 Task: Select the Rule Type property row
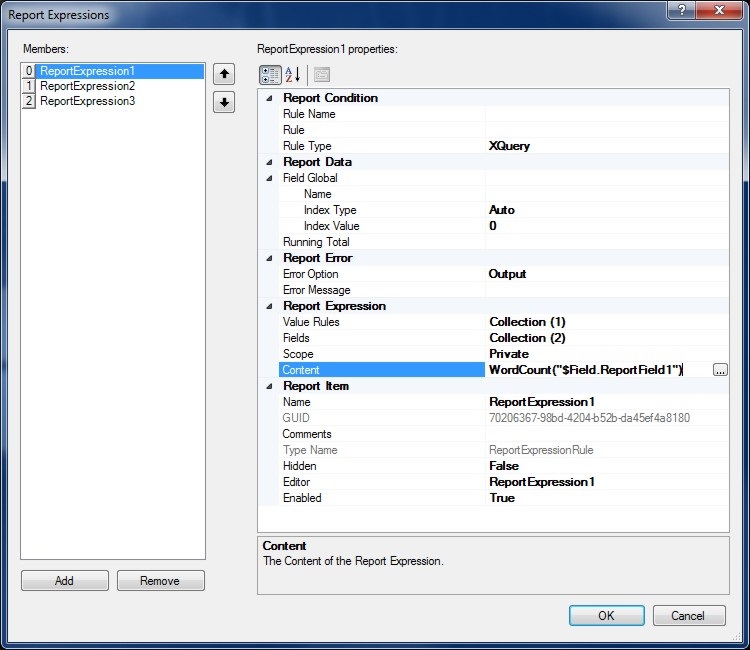(380, 146)
